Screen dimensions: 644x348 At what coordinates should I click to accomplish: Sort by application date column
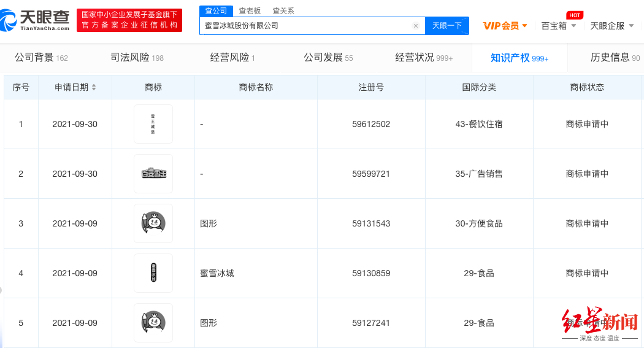pyautogui.click(x=94, y=87)
